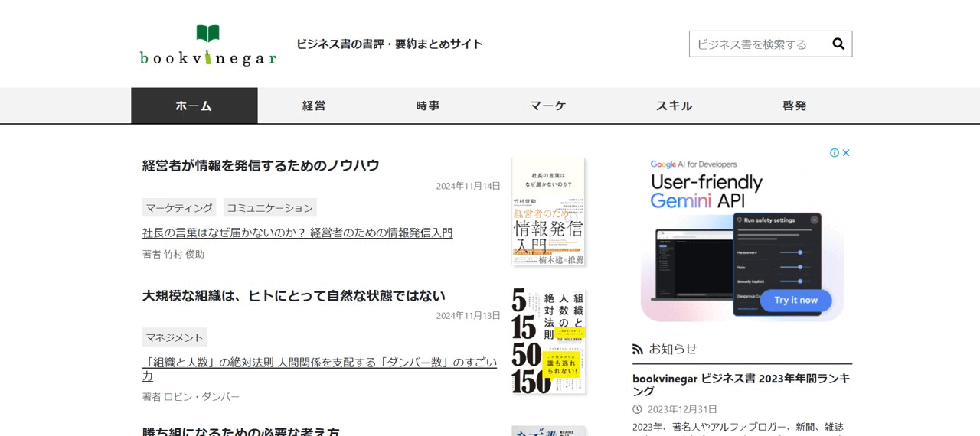Viewport: 980px width, 436px height.
Task: Open book link 社長の言葉はなぜ届かないのか？
Action: click(x=298, y=233)
